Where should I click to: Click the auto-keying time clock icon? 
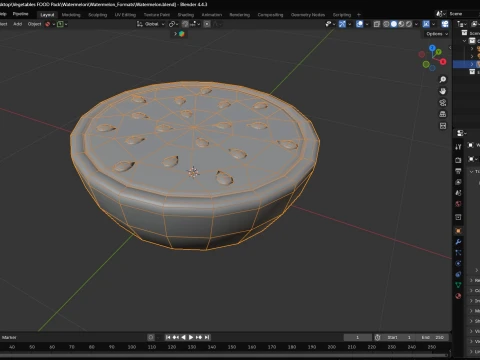tap(377, 337)
